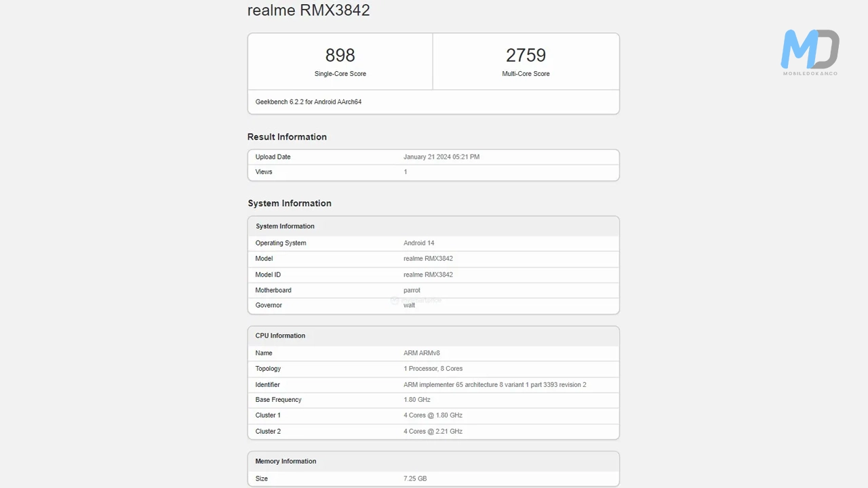Select the ARM implementer identifier text
This screenshot has width=868, height=488.
494,385
